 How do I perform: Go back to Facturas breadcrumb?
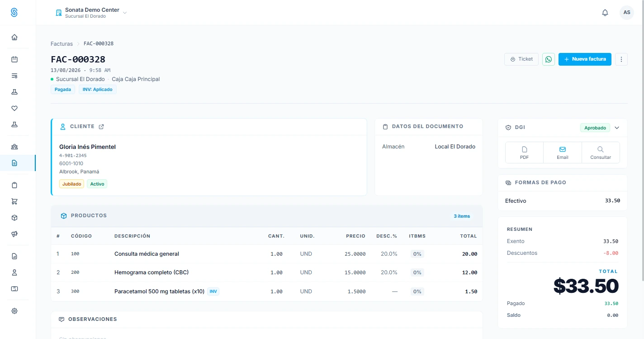pos(62,44)
